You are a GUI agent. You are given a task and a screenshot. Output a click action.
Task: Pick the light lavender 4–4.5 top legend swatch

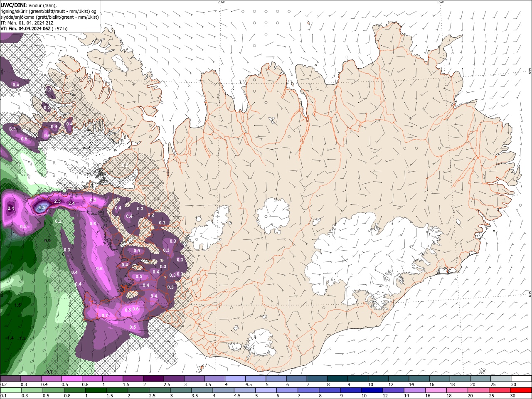(235, 379)
